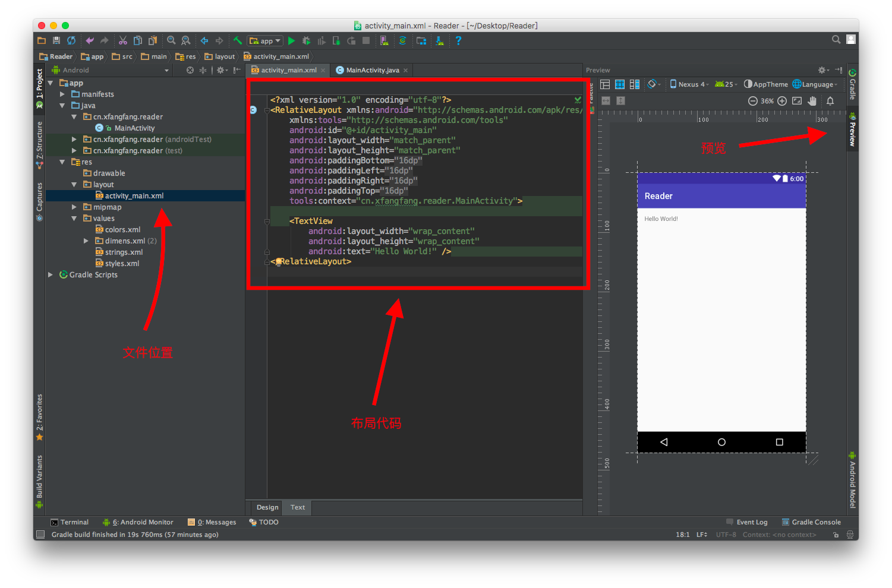892x588 pixels.
Task: Click the warnings bell icon in Preview
Action: click(x=830, y=101)
